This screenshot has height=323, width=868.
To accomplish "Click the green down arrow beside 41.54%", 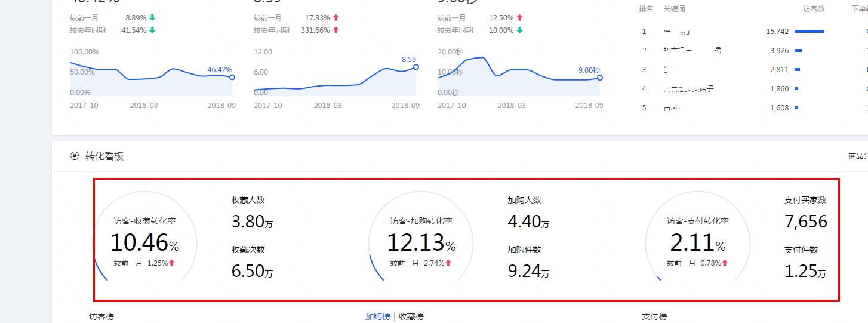I will 152,30.
